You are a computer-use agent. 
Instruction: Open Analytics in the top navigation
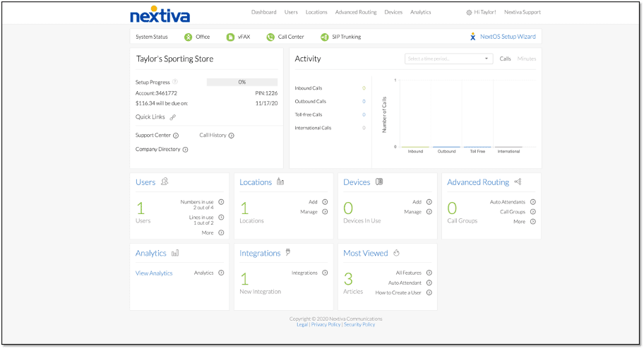point(421,12)
